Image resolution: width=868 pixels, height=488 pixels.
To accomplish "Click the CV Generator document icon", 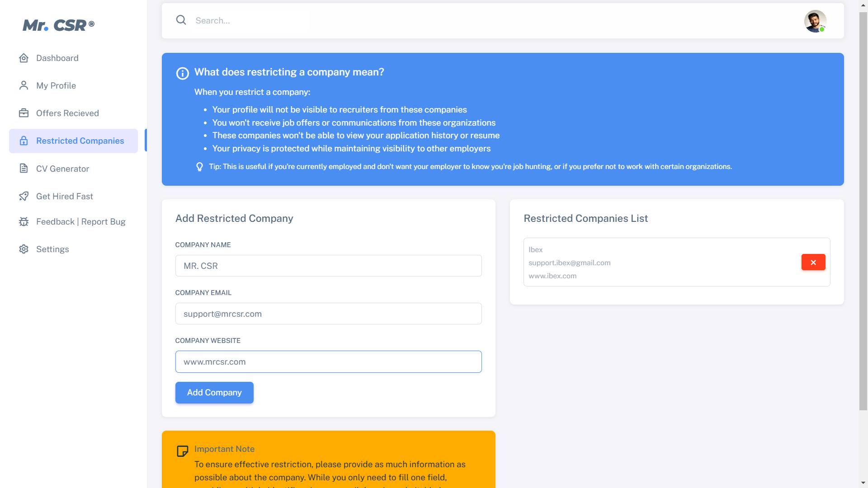I will [24, 169].
